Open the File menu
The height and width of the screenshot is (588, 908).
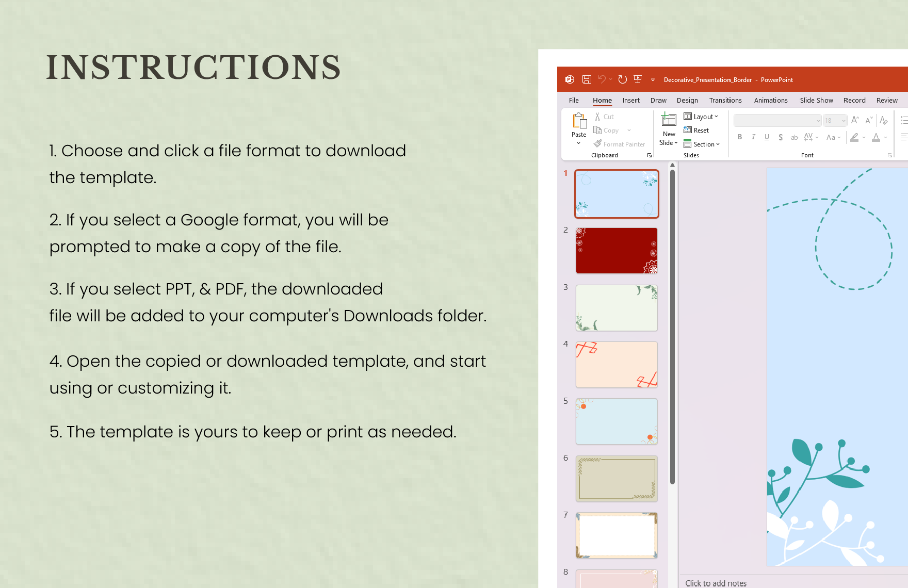[x=574, y=101]
